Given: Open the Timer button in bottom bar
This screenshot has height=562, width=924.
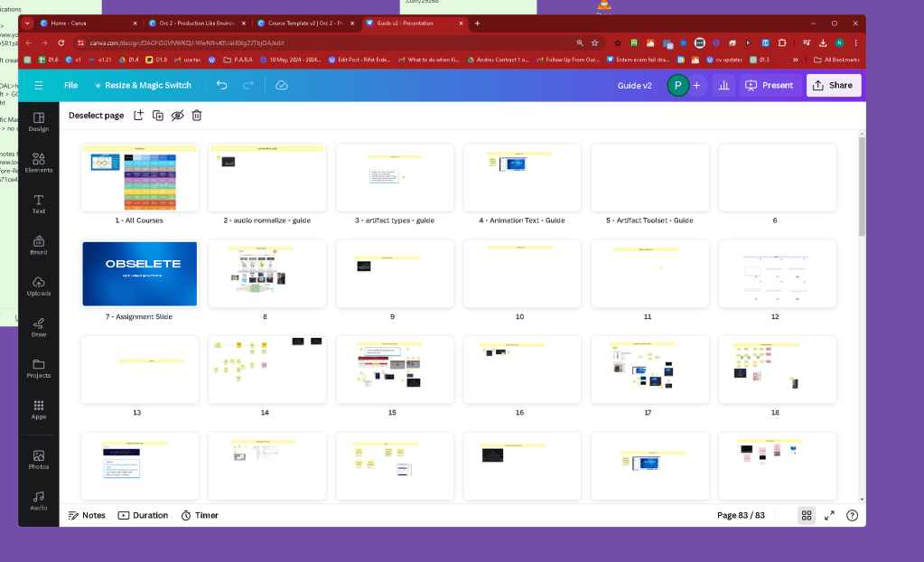Looking at the screenshot, I should 200,515.
